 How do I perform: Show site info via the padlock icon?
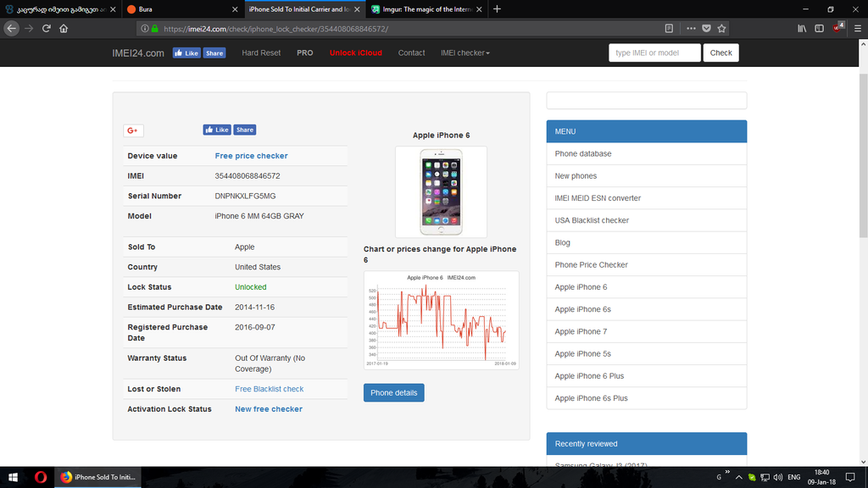[155, 28]
